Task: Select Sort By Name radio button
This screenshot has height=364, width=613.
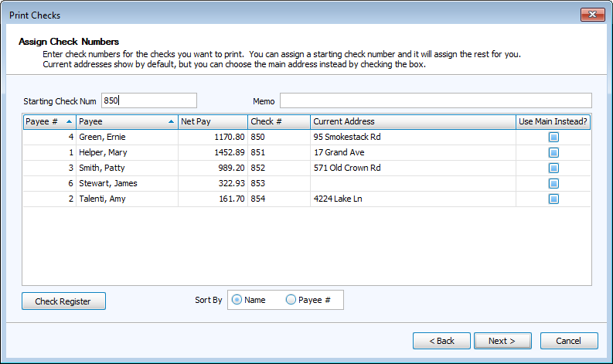Action: (x=237, y=300)
